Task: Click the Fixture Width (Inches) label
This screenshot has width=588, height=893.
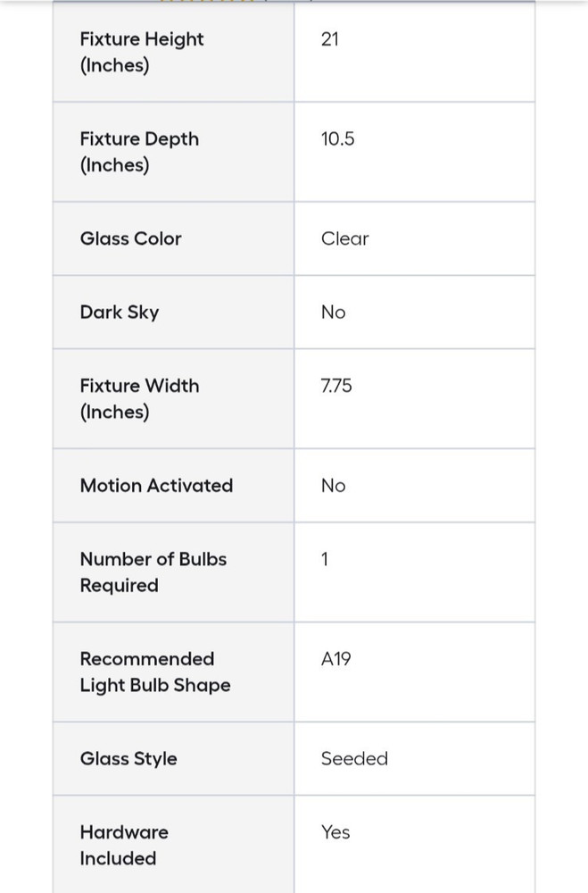Action: click(139, 398)
